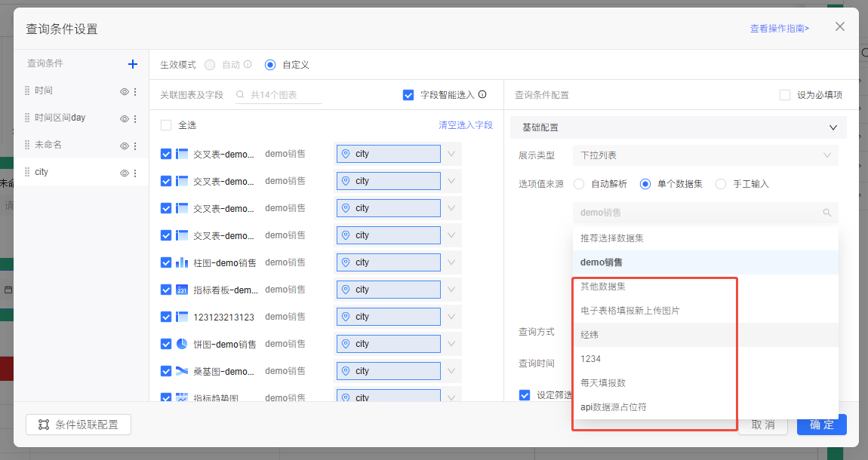This screenshot has height=460, width=868.
Task: Click search icon in dataset search box
Action: [827, 213]
